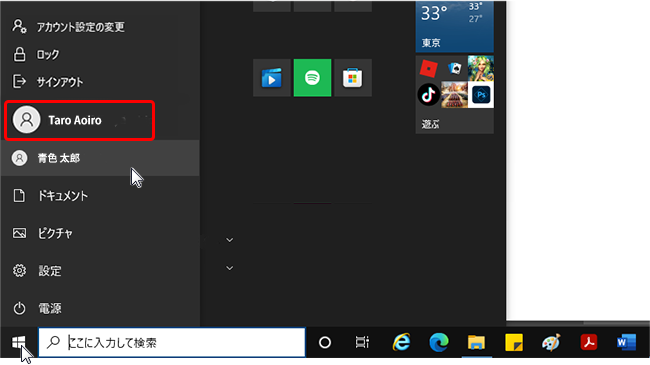Launch Internet Explorer from the taskbar
This screenshot has height=365, width=650.
point(401,342)
